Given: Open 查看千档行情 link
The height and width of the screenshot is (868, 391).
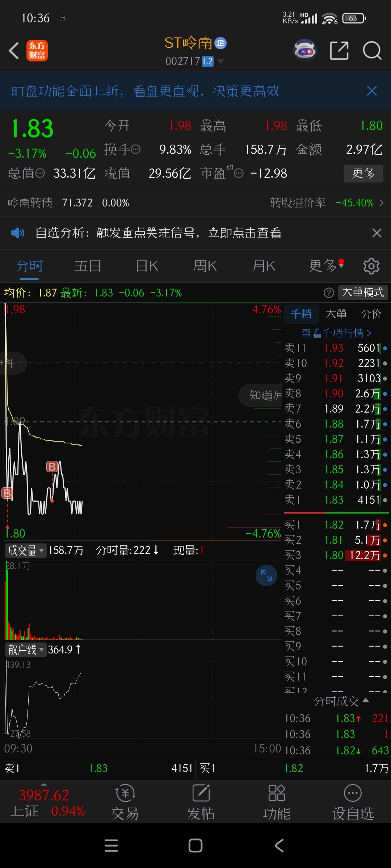Looking at the screenshot, I should click(336, 333).
